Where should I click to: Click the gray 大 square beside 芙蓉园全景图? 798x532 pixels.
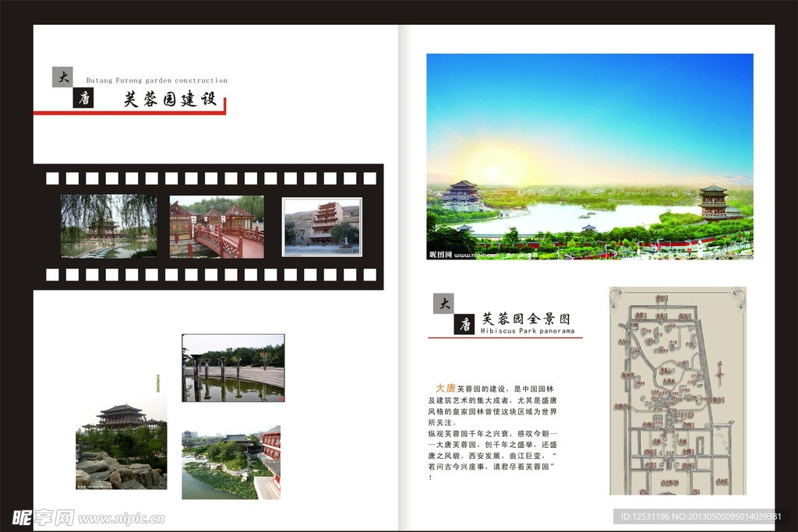coord(443,304)
